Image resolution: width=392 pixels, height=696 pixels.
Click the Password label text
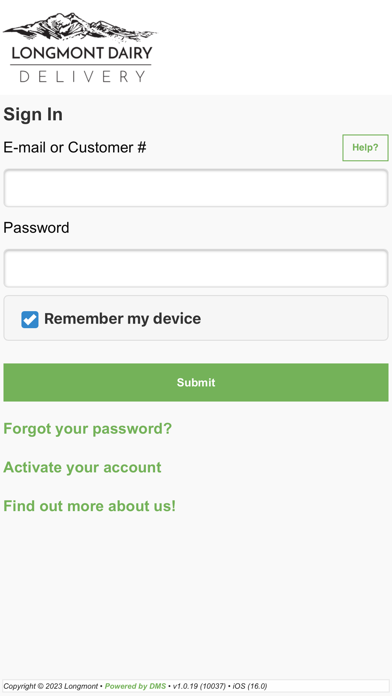(36, 228)
